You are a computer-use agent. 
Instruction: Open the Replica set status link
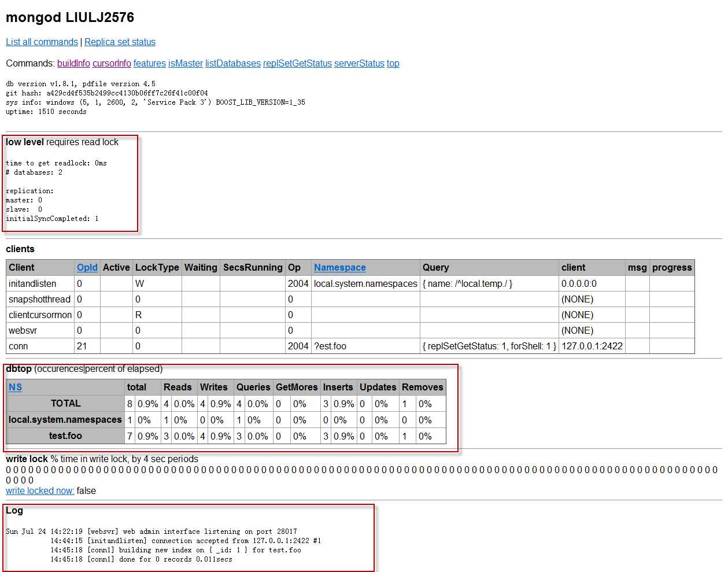click(120, 42)
